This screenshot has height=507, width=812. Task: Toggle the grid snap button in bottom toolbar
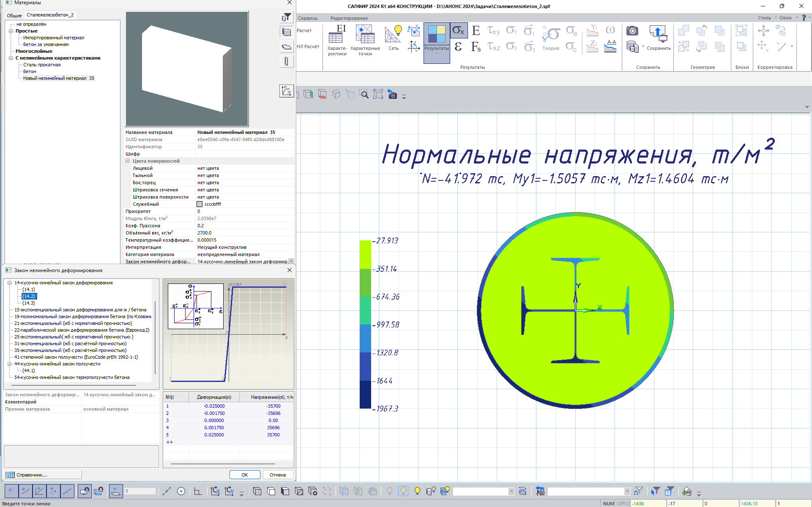[11, 491]
